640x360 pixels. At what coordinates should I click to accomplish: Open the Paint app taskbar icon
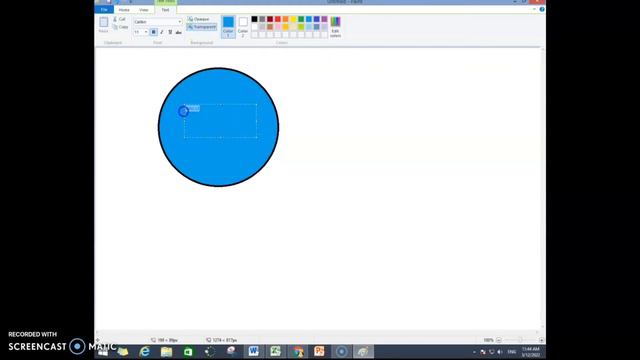[363, 351]
